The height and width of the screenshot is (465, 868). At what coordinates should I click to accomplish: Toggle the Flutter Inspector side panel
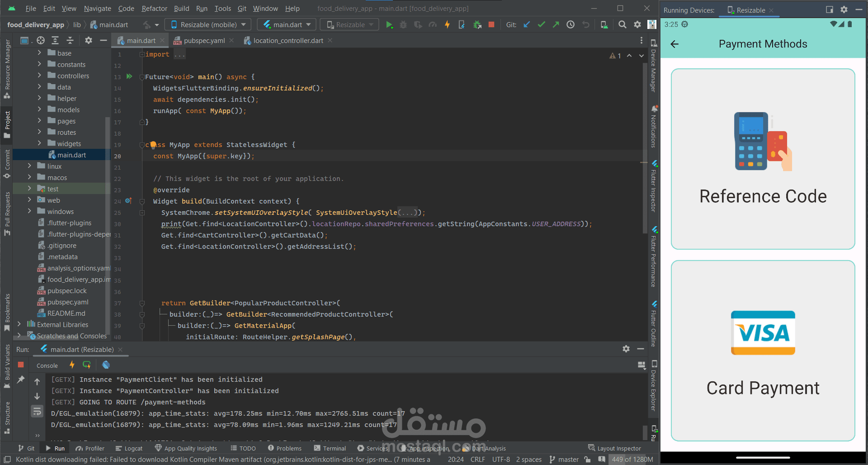[x=654, y=185]
